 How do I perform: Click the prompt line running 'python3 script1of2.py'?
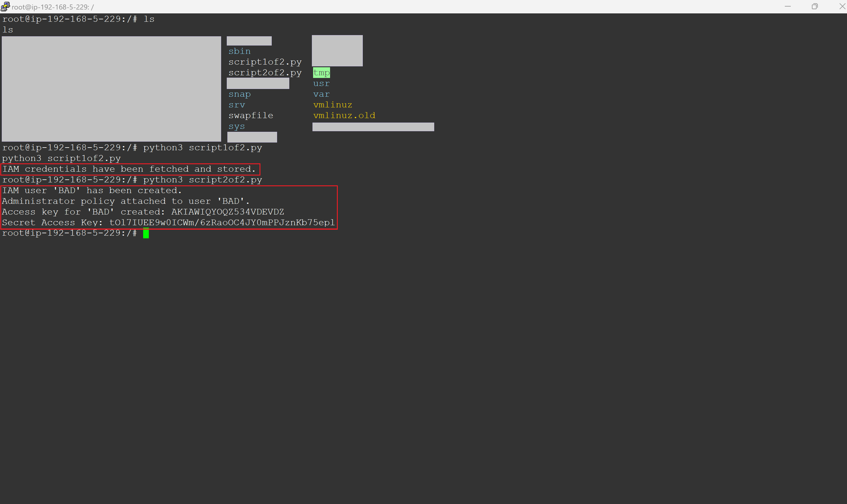[x=132, y=148]
